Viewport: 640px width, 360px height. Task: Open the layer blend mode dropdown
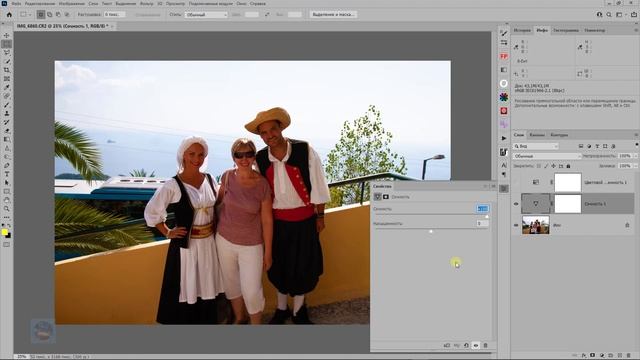[547, 156]
